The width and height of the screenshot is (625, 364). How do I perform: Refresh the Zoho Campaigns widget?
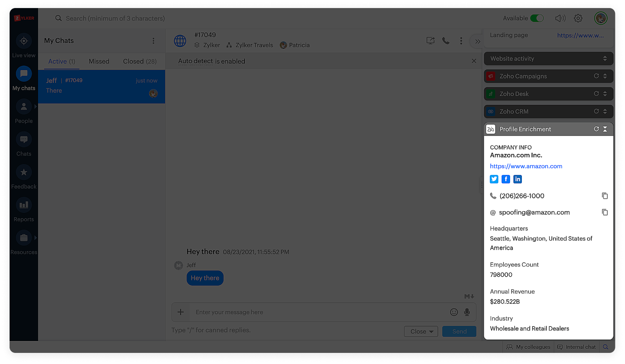pos(596,76)
